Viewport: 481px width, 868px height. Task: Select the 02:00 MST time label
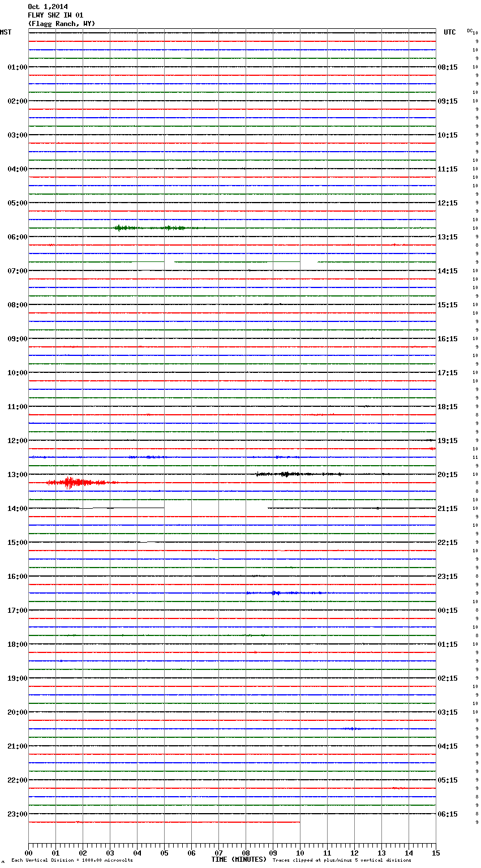click(x=18, y=101)
